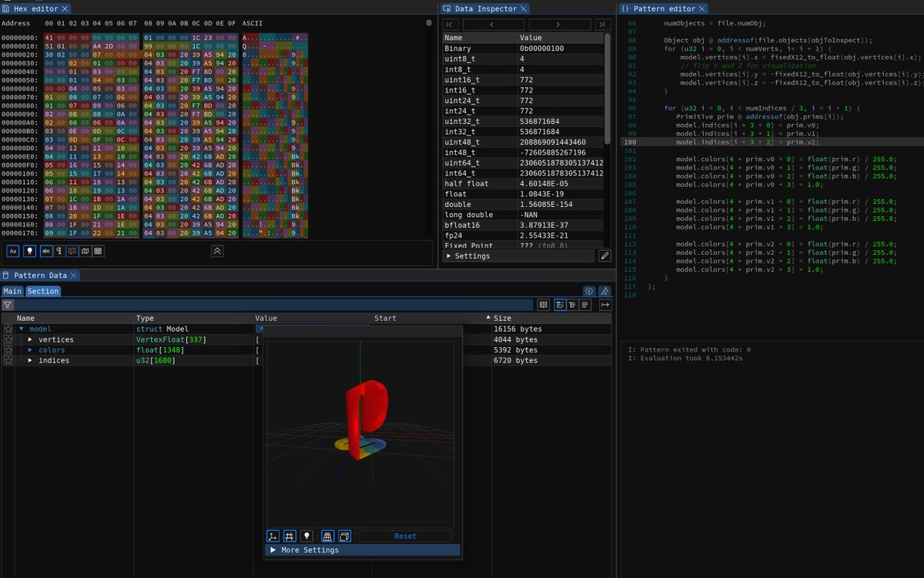Favorite the vertices row star
The width and height of the screenshot is (924, 578).
[8, 339]
